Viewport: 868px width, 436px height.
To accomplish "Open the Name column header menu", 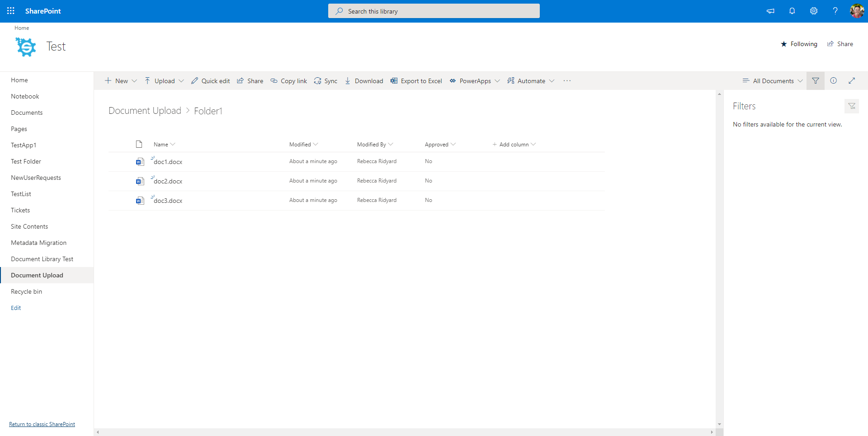I will 164,145.
